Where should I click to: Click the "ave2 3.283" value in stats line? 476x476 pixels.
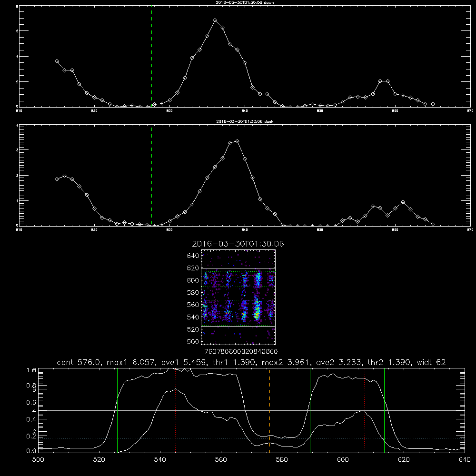point(339,362)
